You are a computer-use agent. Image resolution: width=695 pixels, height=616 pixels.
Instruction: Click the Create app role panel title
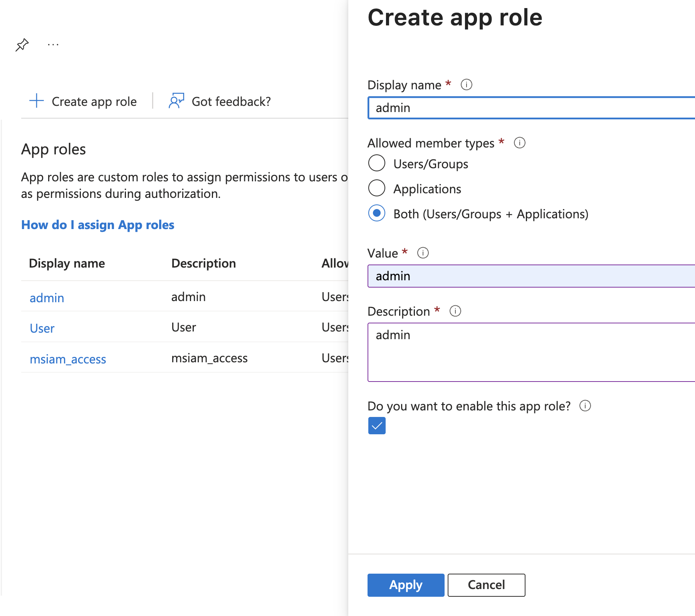pos(455,17)
